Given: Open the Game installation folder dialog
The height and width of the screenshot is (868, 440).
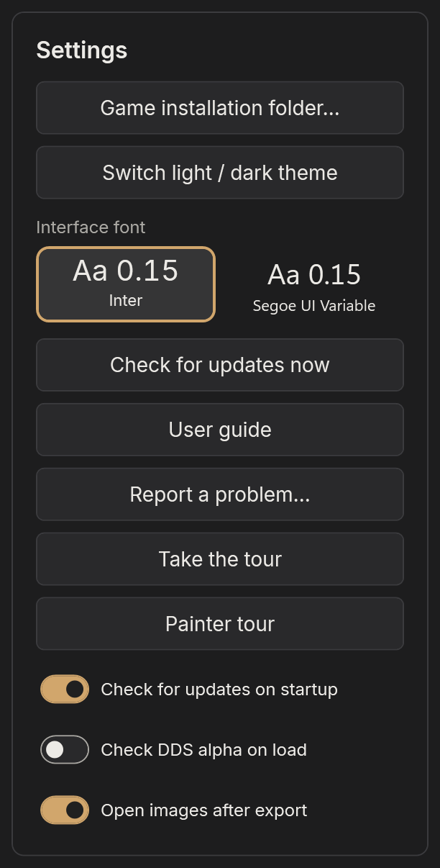Looking at the screenshot, I should tap(220, 108).
